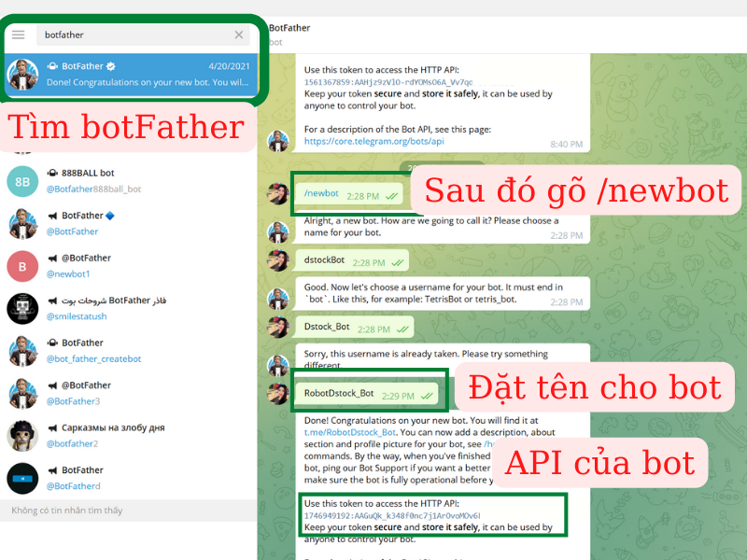This screenshot has width=747, height=560.
Task: Click the BotFather title in the chat header
Action: [289, 28]
